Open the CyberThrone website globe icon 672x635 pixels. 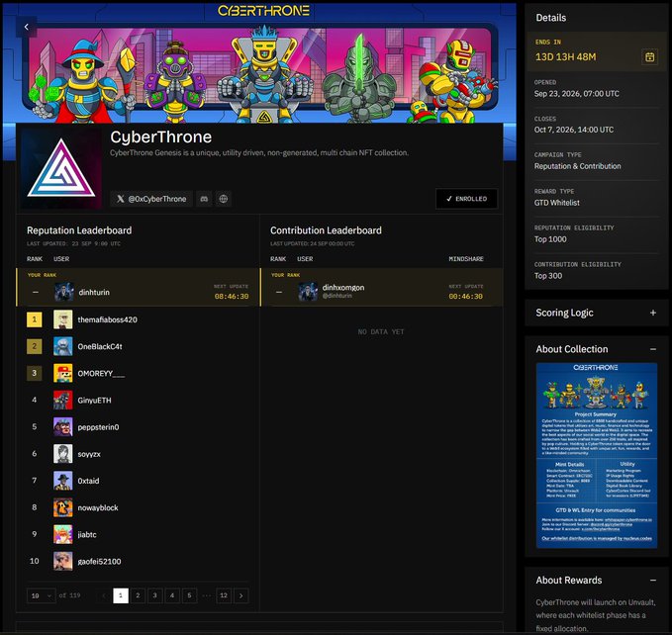click(x=224, y=199)
